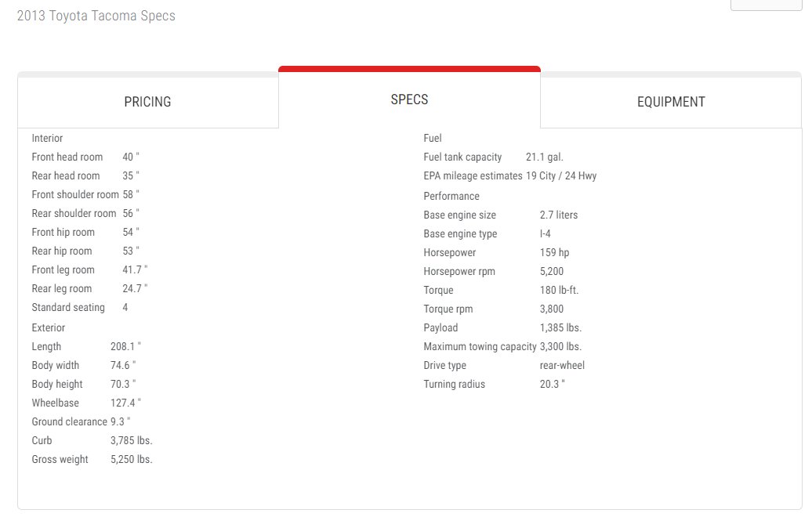Click the EPA mileage estimates row
This screenshot has width=812, height=517.
click(510, 175)
